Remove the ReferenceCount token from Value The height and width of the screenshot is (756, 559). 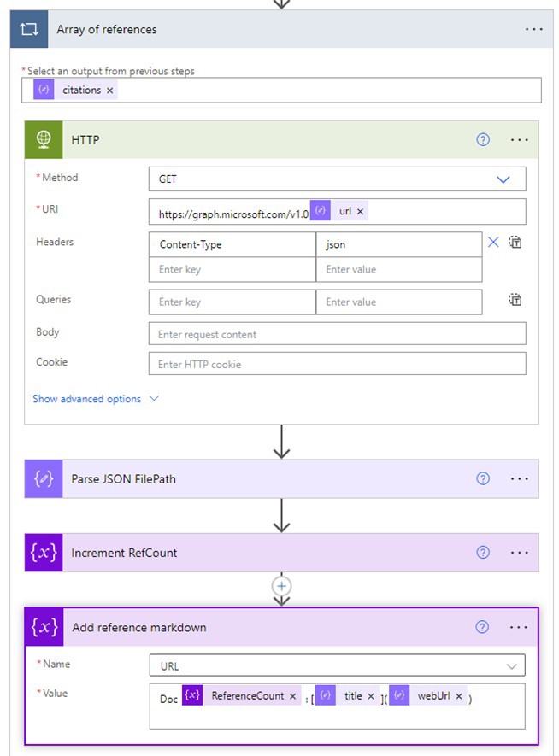point(292,697)
